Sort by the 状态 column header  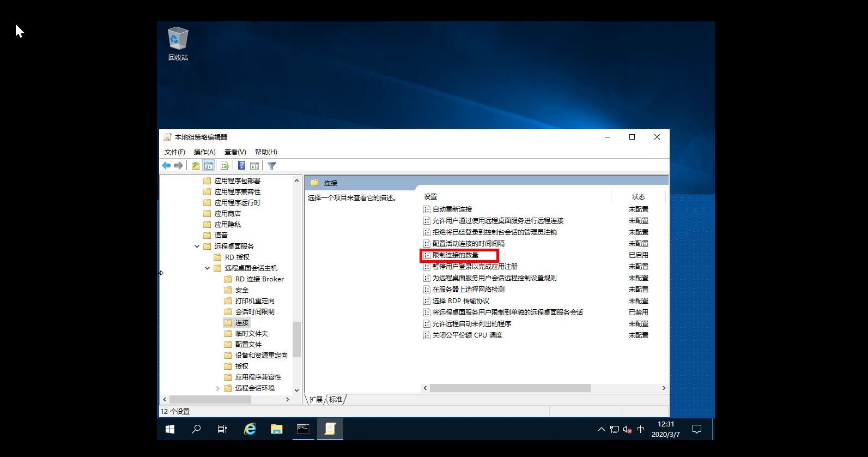click(x=639, y=197)
